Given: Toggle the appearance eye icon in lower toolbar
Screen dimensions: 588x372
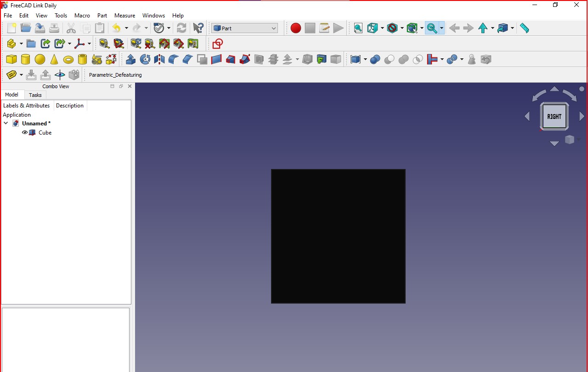Looking at the screenshot, I should [x=60, y=74].
